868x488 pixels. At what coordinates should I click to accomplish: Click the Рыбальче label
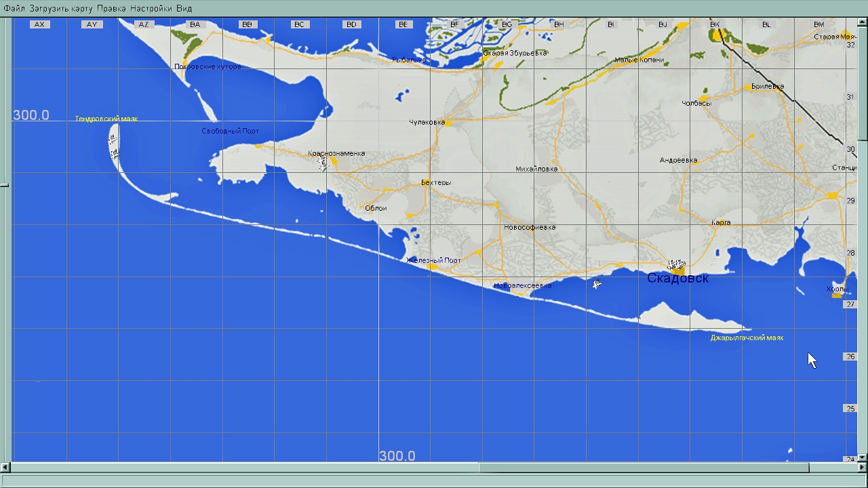click(x=409, y=60)
